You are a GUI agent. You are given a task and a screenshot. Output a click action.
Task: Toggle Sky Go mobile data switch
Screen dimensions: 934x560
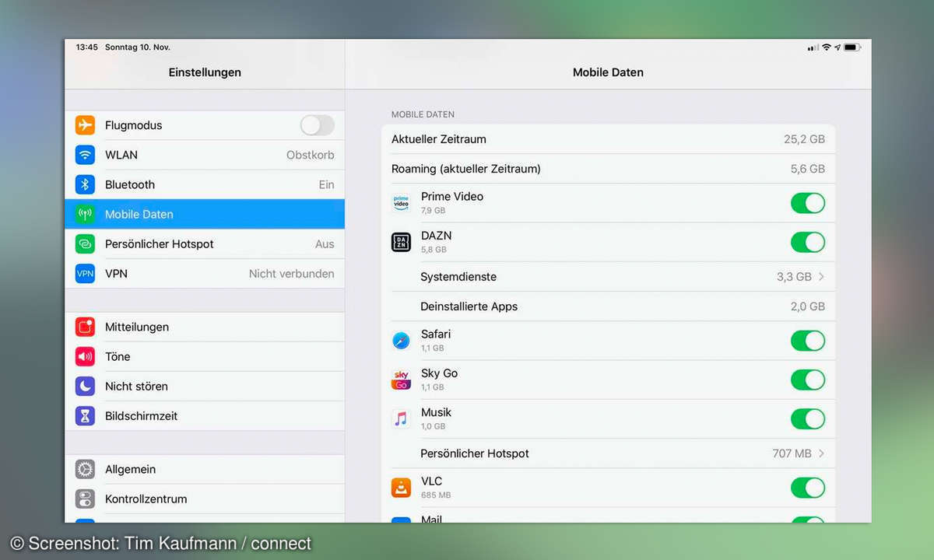pyautogui.click(x=808, y=380)
